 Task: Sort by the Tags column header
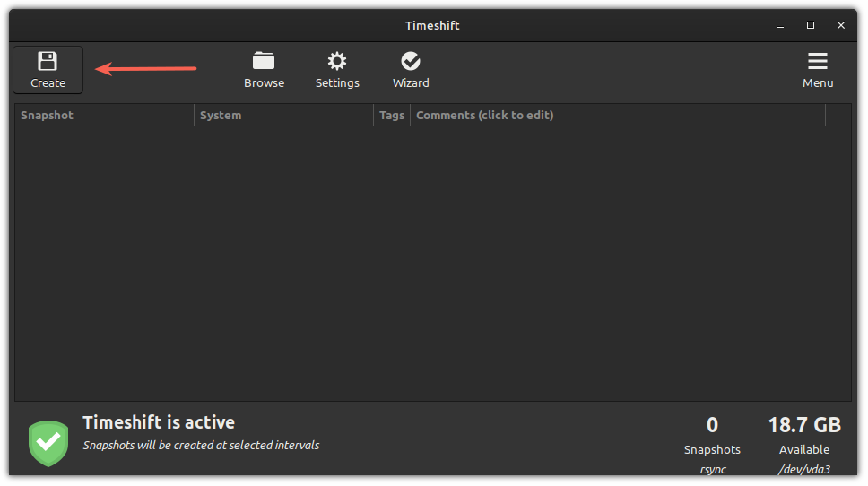[x=392, y=115]
